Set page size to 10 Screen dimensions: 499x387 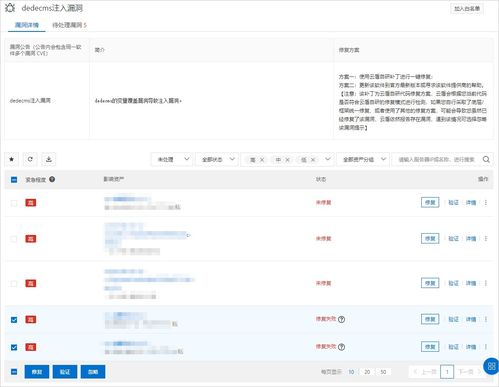coord(351,372)
